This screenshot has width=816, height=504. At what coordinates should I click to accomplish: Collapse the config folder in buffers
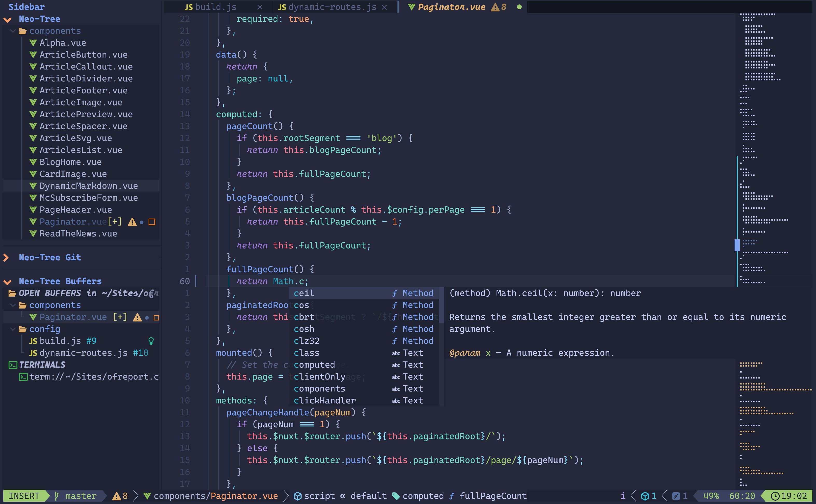point(13,329)
